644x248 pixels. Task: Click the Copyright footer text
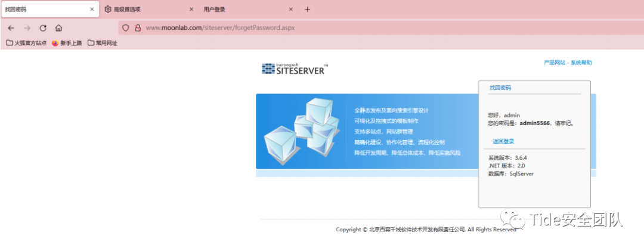click(x=426, y=230)
